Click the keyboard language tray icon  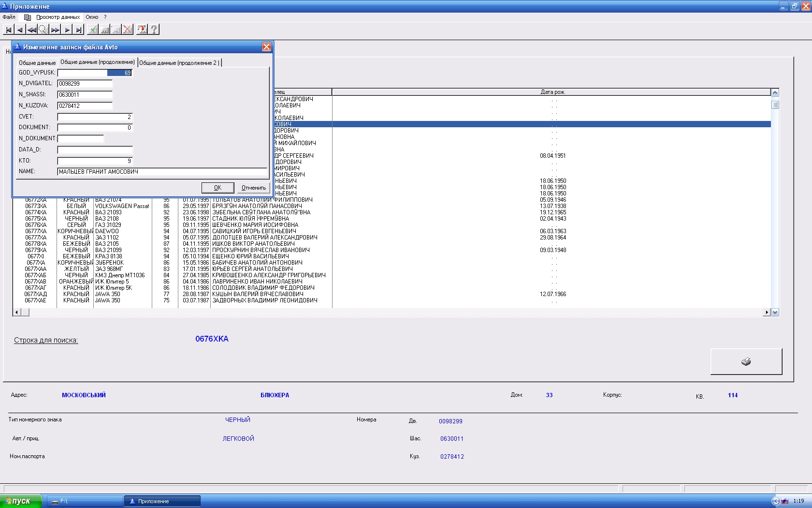(x=784, y=501)
